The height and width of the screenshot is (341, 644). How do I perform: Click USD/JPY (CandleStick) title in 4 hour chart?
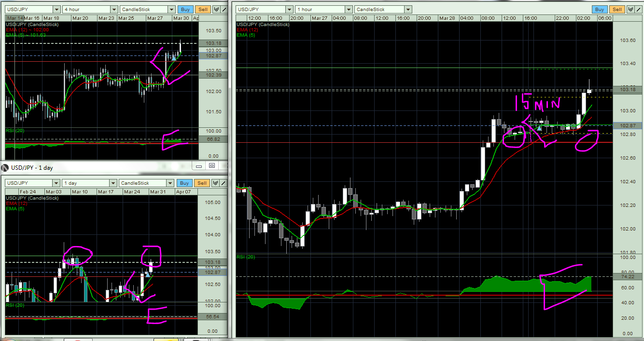pyautogui.click(x=31, y=24)
